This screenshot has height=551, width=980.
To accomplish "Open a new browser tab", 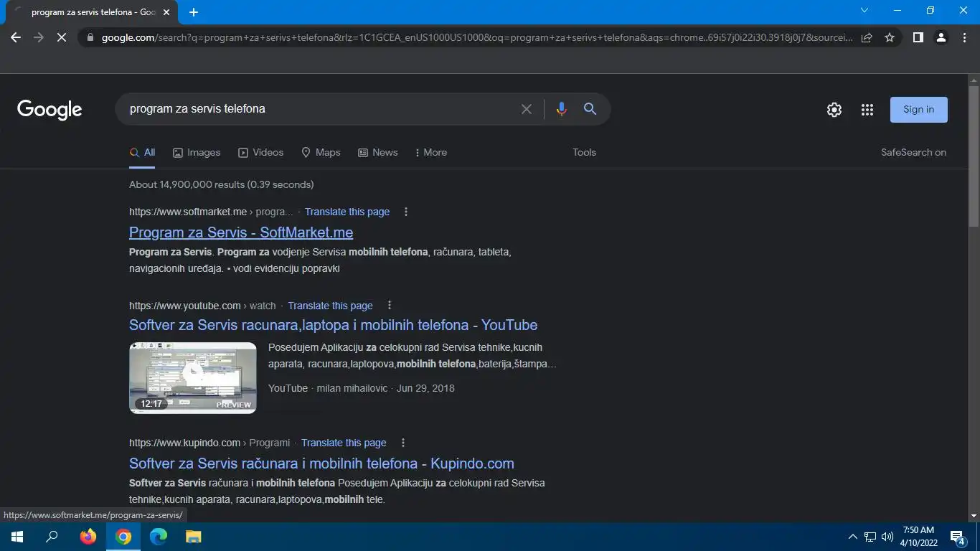I will click(x=194, y=12).
